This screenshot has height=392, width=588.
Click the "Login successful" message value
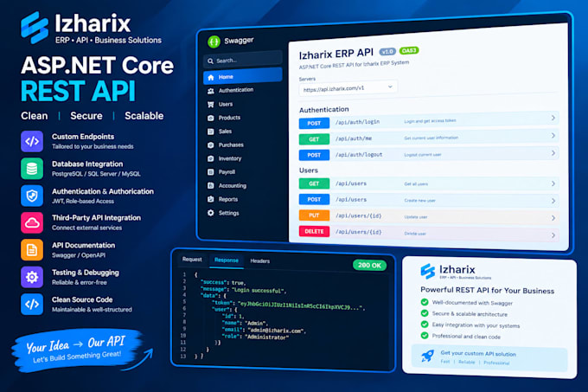pos(259,291)
